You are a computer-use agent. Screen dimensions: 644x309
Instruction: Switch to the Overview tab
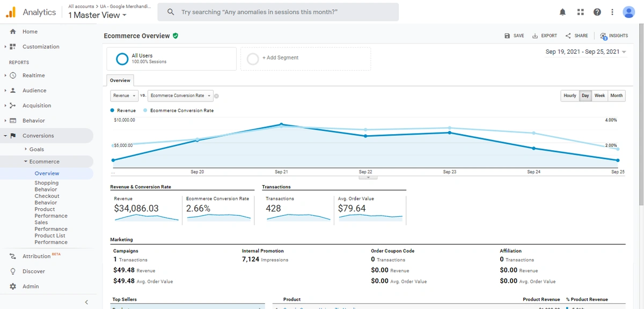[x=120, y=80]
